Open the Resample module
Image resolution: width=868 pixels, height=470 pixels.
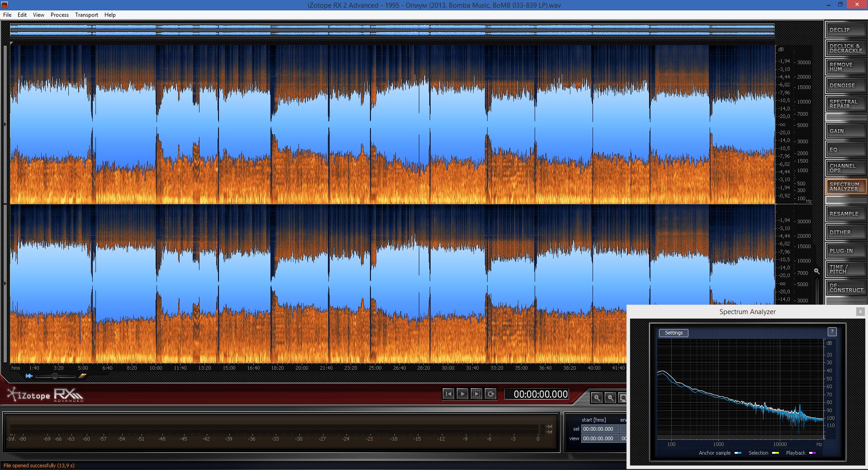click(x=845, y=213)
